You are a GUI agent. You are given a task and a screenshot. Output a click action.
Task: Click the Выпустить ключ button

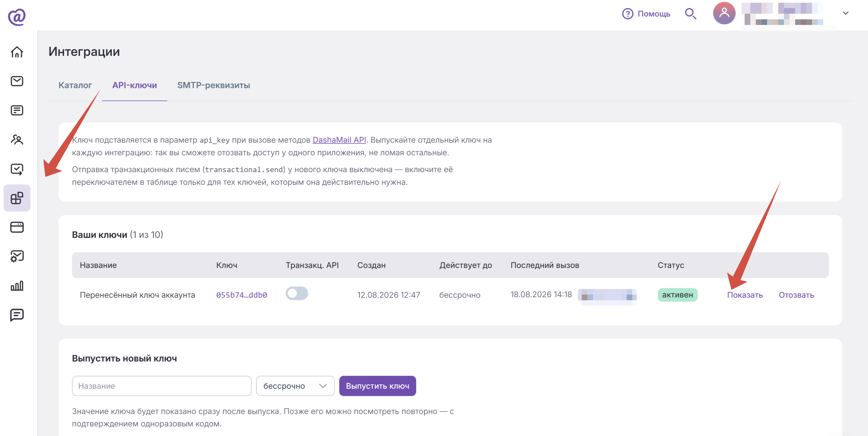(x=377, y=386)
